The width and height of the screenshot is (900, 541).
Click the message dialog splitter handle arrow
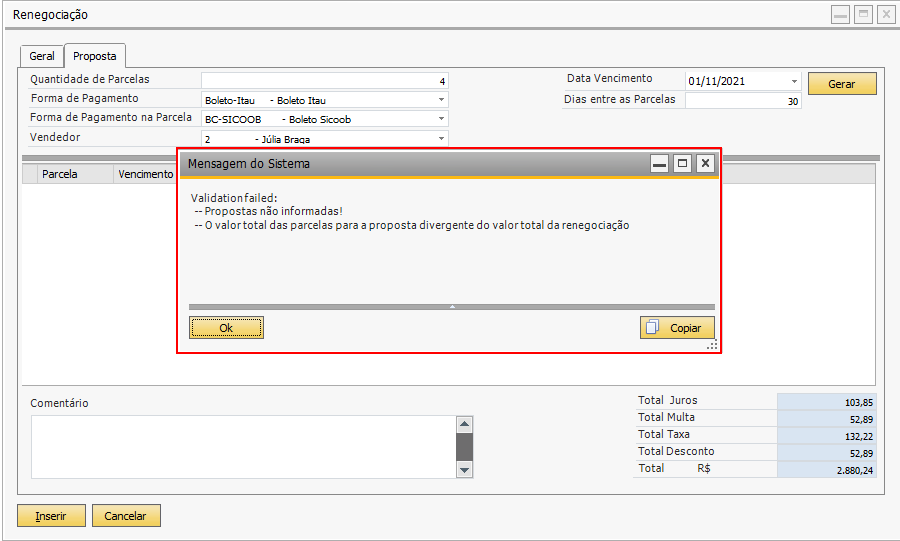click(x=452, y=307)
